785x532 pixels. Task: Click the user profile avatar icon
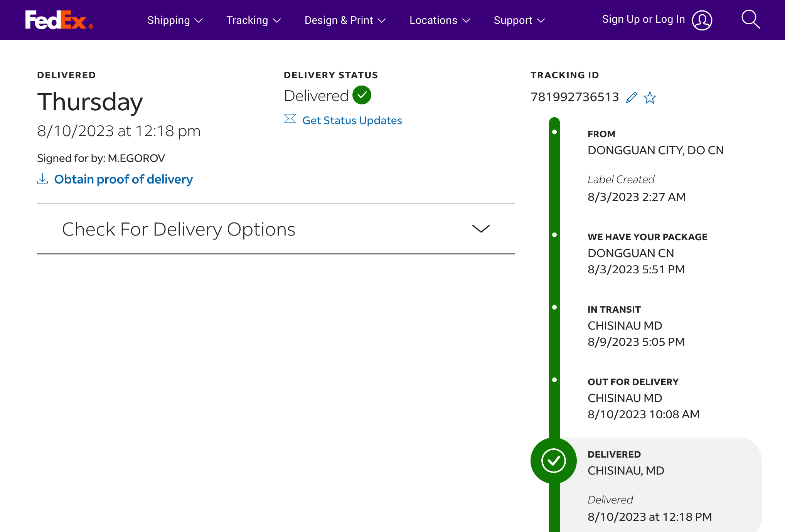[x=702, y=20]
